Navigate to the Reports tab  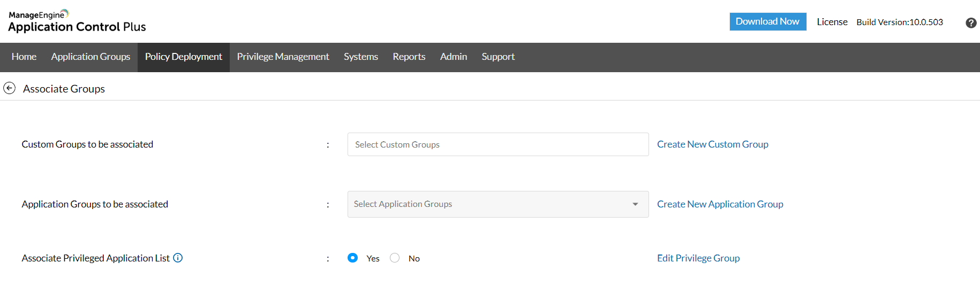(x=409, y=57)
